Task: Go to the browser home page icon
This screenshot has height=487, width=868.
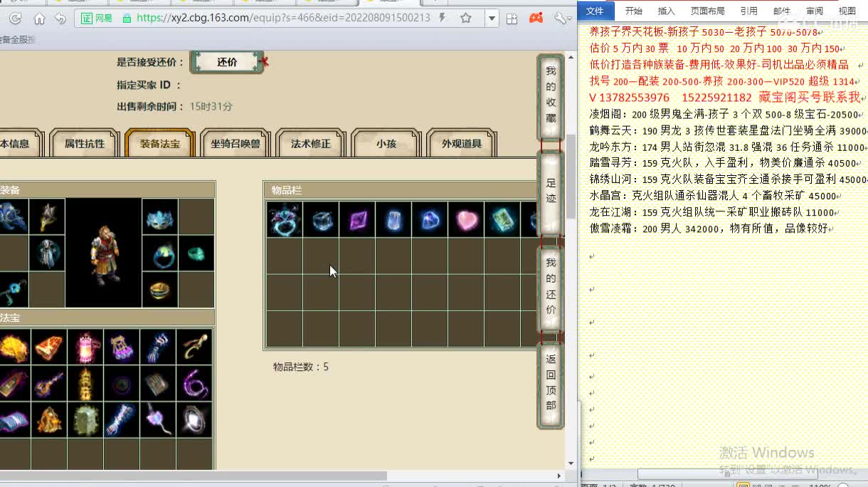Action: [39, 19]
